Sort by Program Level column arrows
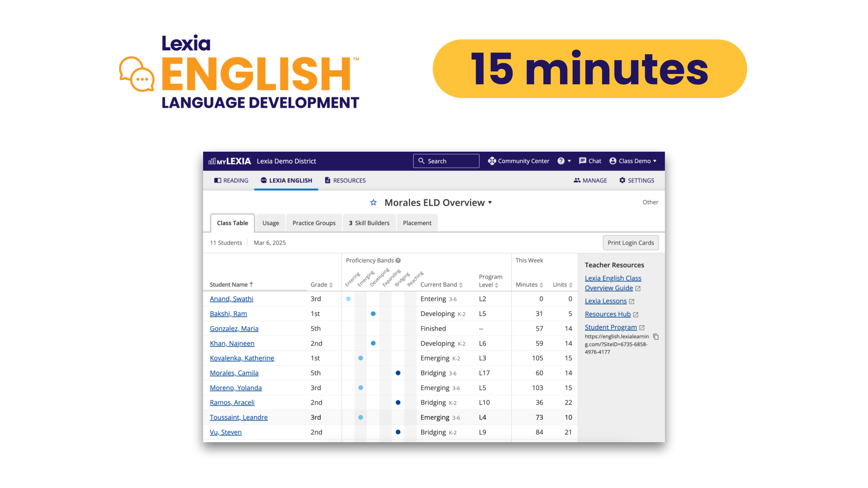This screenshot has width=868, height=488. tap(496, 285)
